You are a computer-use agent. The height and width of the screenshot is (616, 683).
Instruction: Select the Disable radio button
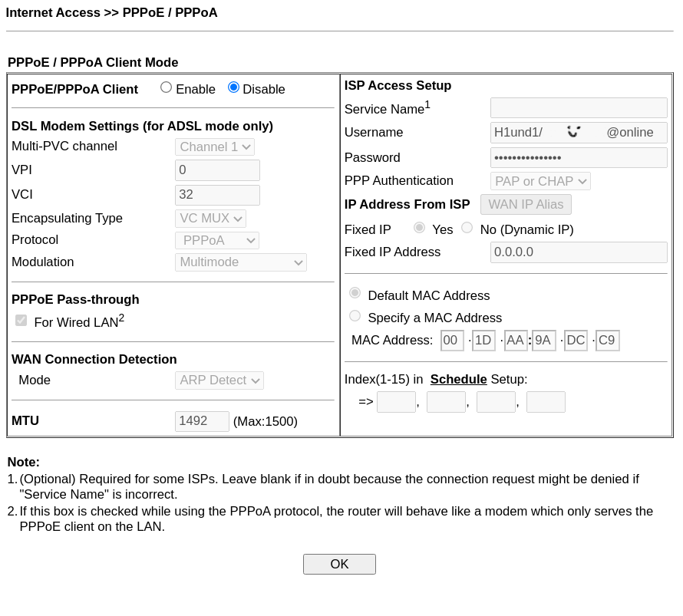click(233, 88)
